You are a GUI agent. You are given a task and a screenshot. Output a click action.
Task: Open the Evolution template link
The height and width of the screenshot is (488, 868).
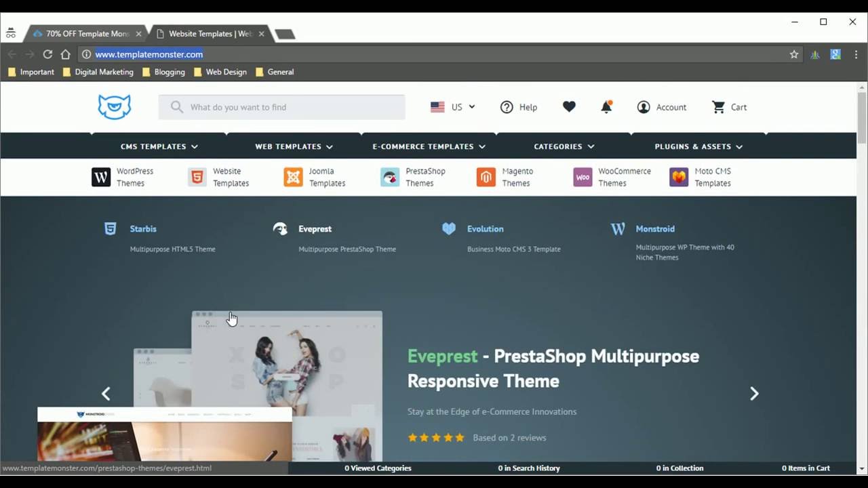point(485,229)
